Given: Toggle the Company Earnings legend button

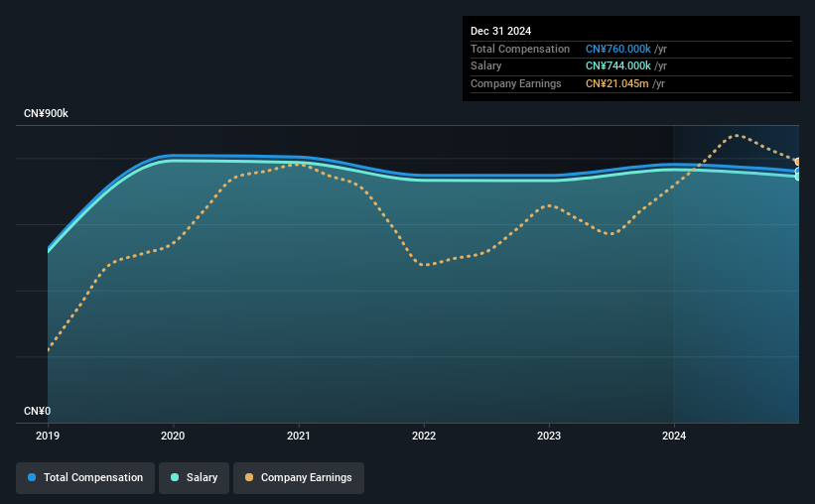Looking at the screenshot, I should (x=299, y=477).
